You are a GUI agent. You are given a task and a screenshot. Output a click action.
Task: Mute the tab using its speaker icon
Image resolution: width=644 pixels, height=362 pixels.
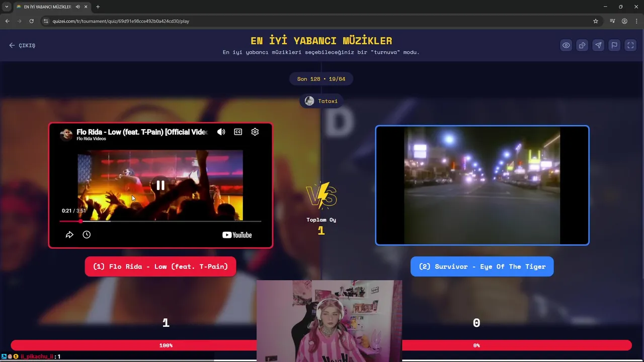click(x=77, y=7)
